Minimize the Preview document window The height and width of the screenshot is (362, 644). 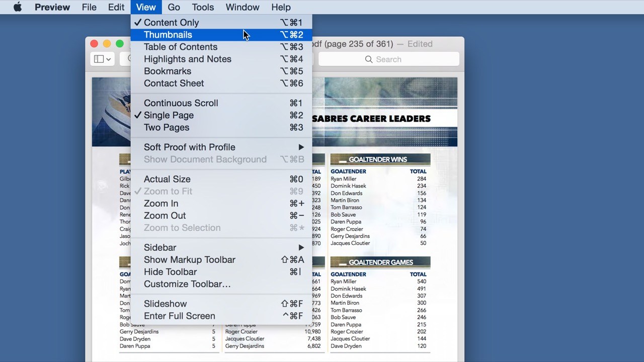[107, 44]
